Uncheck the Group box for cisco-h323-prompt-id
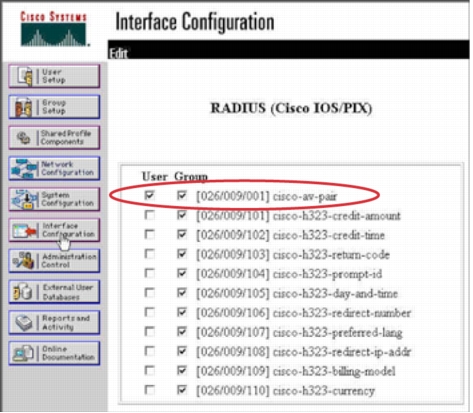 182,273
